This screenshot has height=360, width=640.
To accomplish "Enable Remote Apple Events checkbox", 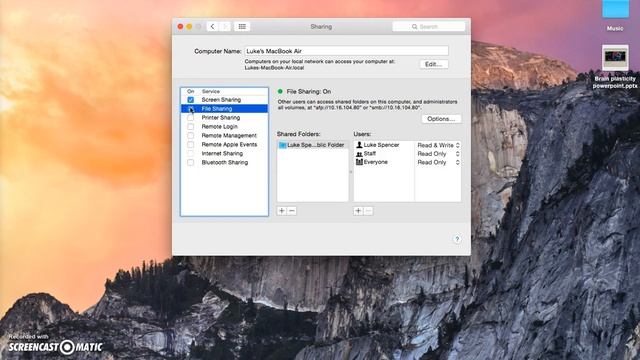I will tap(191, 144).
